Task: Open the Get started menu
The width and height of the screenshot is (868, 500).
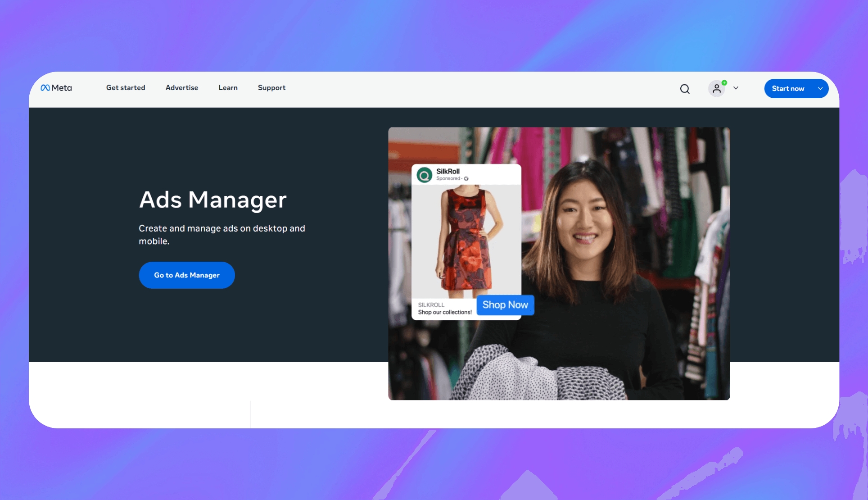Action: (126, 88)
